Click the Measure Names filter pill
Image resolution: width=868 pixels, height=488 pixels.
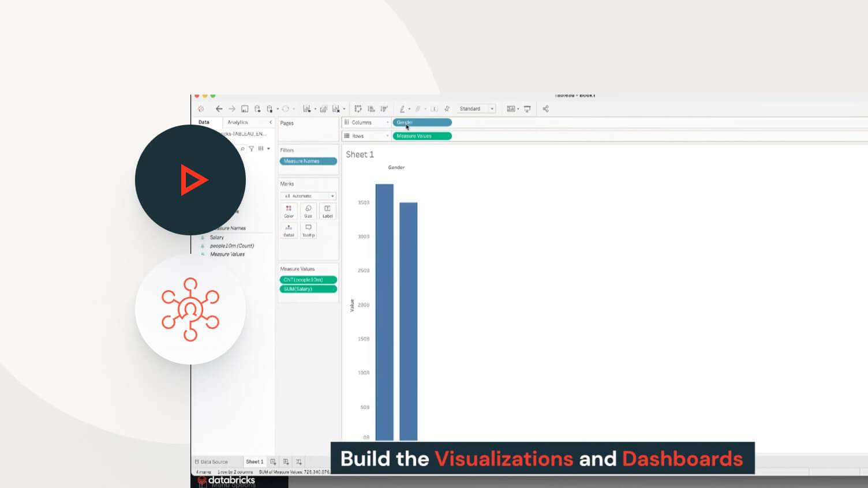click(x=308, y=162)
